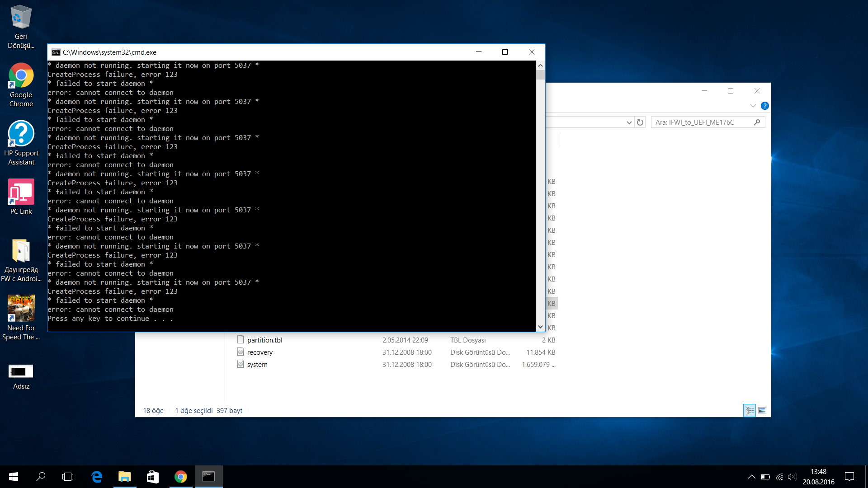The height and width of the screenshot is (488, 868).
Task: Switch to File Explorer in the taskbar
Action: [x=124, y=477]
